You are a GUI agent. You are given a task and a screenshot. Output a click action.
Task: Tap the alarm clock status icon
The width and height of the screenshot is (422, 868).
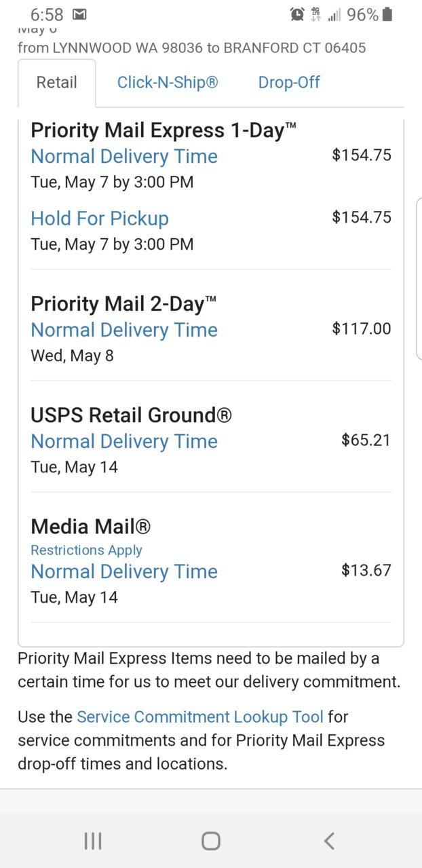coord(297,14)
